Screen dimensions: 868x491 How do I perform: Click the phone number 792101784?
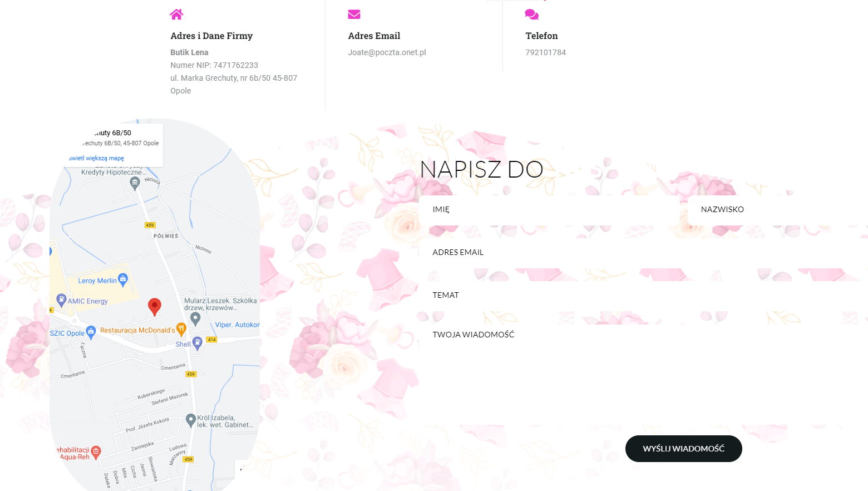(545, 52)
